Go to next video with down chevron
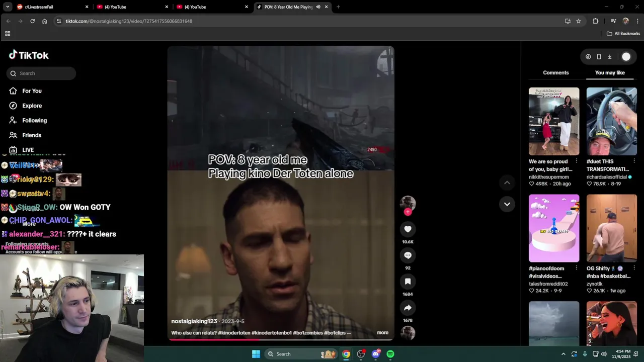Viewport: 644px width, 362px height. coord(507,204)
